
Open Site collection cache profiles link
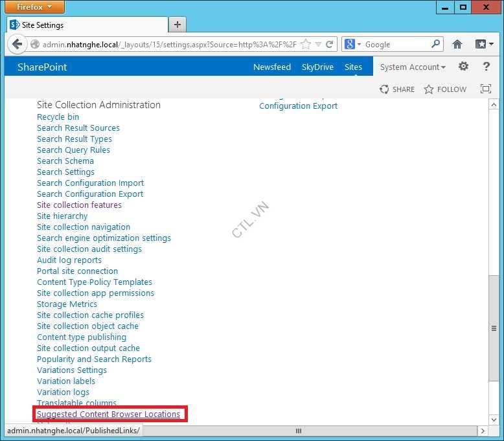(90, 315)
